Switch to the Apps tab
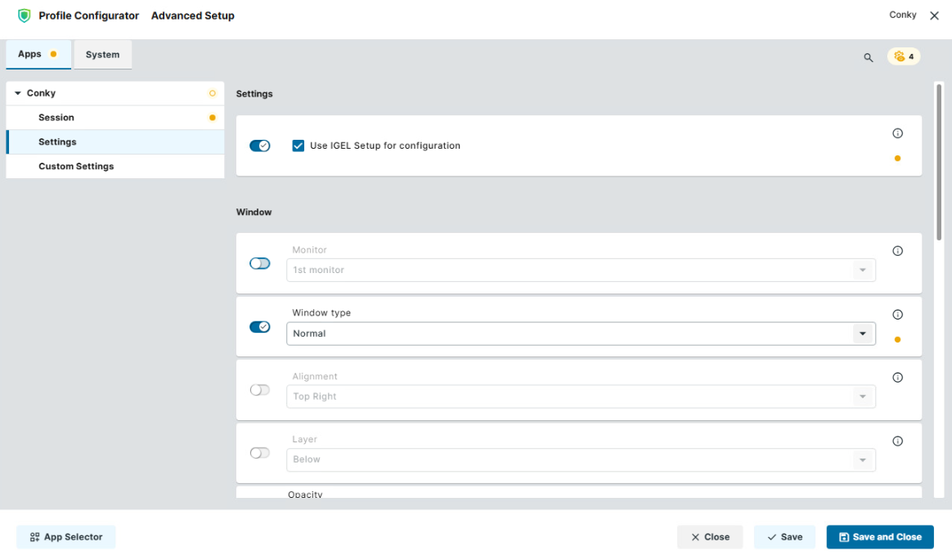 click(38, 55)
